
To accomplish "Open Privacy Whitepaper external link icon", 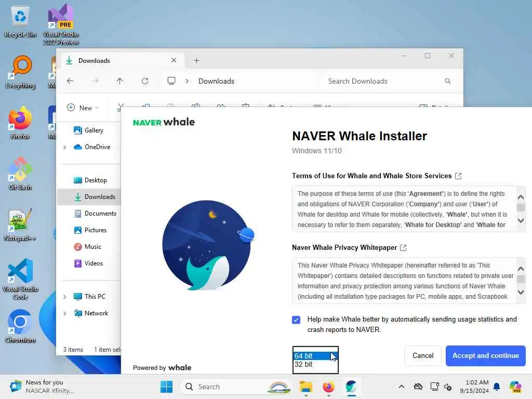I will point(403,248).
